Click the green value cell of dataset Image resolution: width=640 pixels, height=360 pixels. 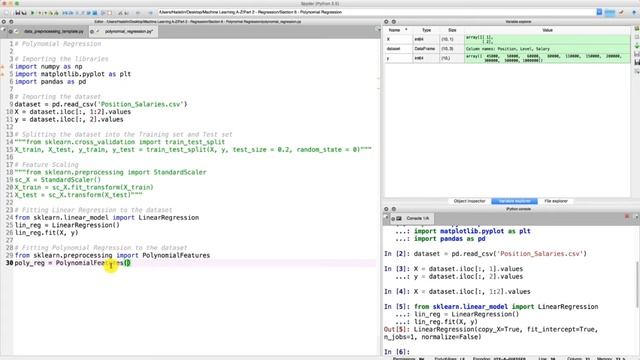pyautogui.click(x=547, y=49)
